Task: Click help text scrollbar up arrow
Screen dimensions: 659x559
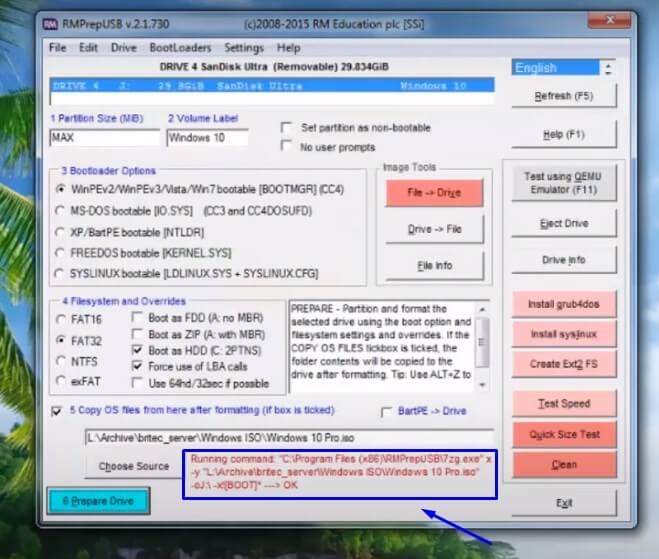Action: tap(482, 310)
